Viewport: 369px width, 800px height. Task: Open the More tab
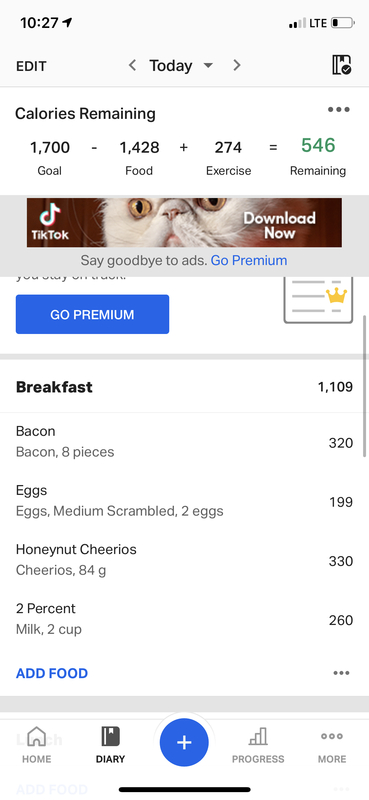[332, 745]
